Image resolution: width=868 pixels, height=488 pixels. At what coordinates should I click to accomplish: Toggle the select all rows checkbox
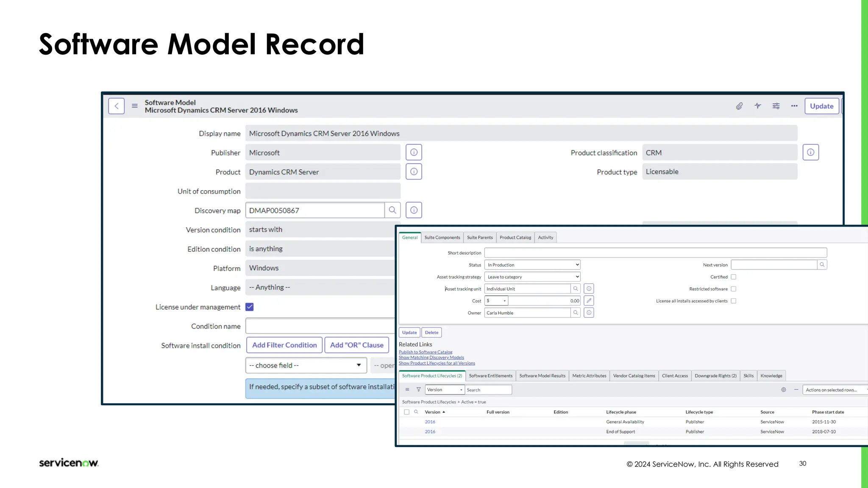[x=406, y=412]
